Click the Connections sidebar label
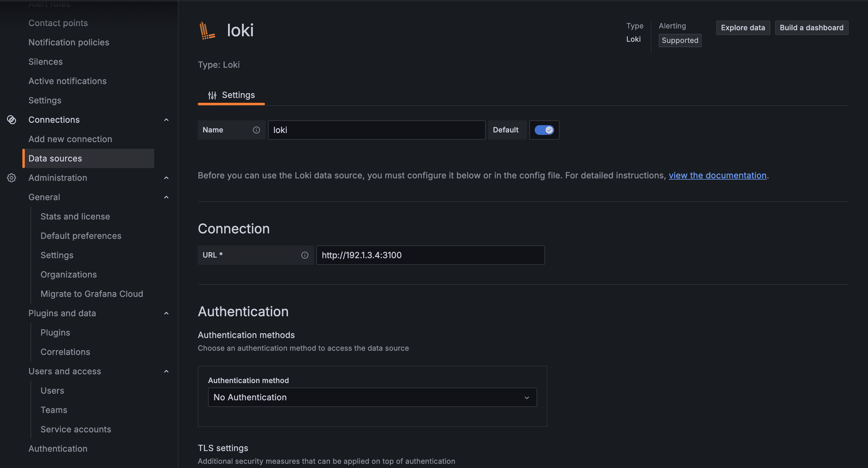The width and height of the screenshot is (868, 468). click(x=54, y=120)
